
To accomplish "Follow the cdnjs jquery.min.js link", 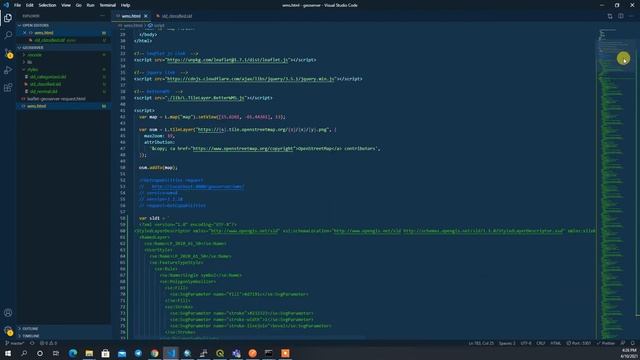I will click(250, 79).
